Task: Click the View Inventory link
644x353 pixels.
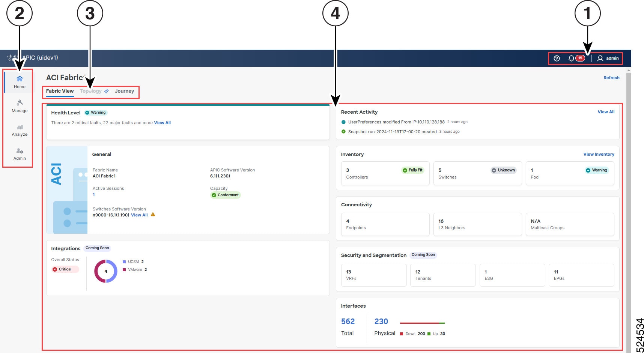Action: tap(599, 154)
